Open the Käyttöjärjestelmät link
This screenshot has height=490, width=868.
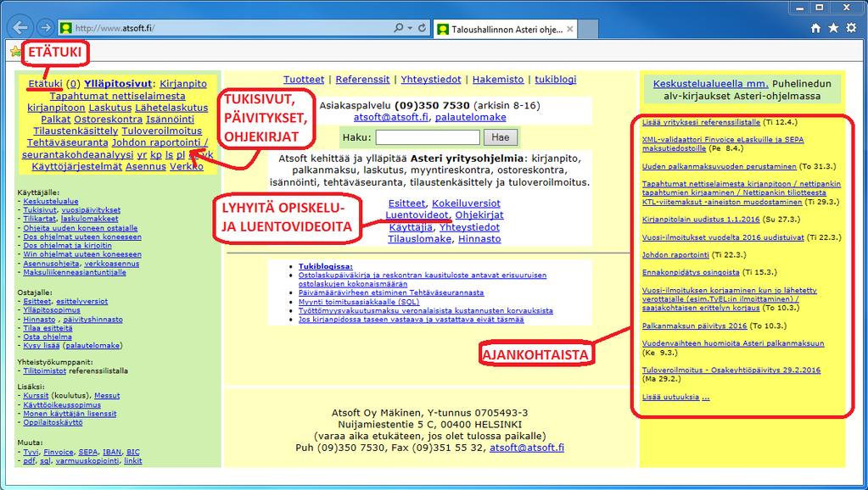pyautogui.click(x=77, y=166)
